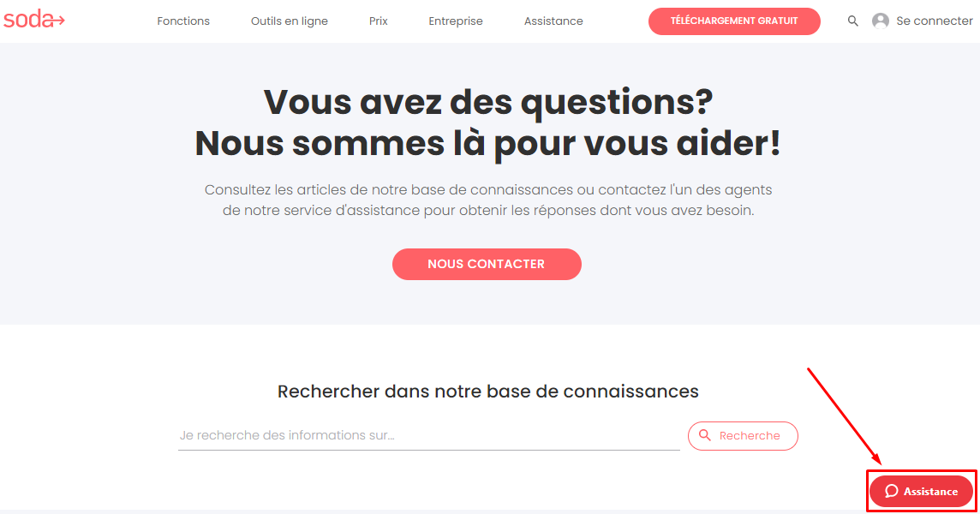
Task: Click the Recherche button
Action: [743, 435]
